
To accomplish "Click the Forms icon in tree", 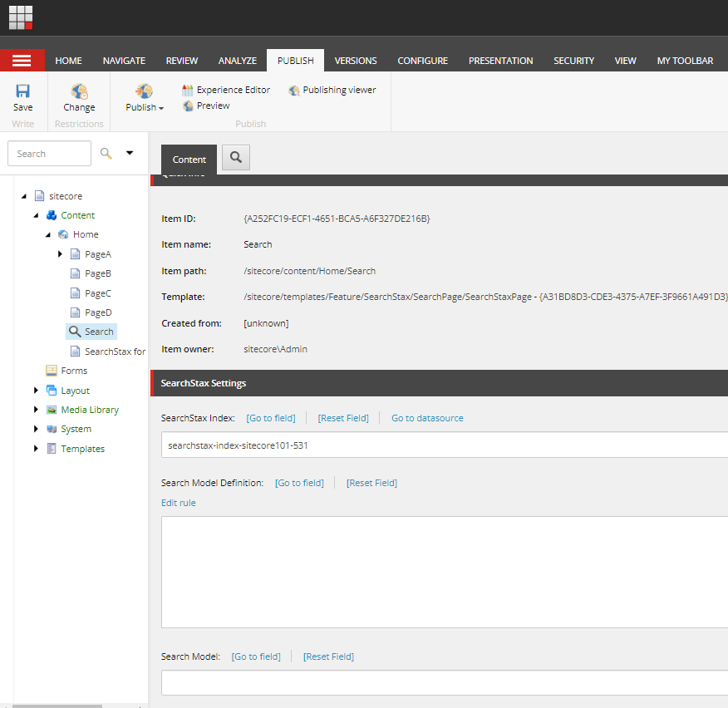I will [52, 371].
